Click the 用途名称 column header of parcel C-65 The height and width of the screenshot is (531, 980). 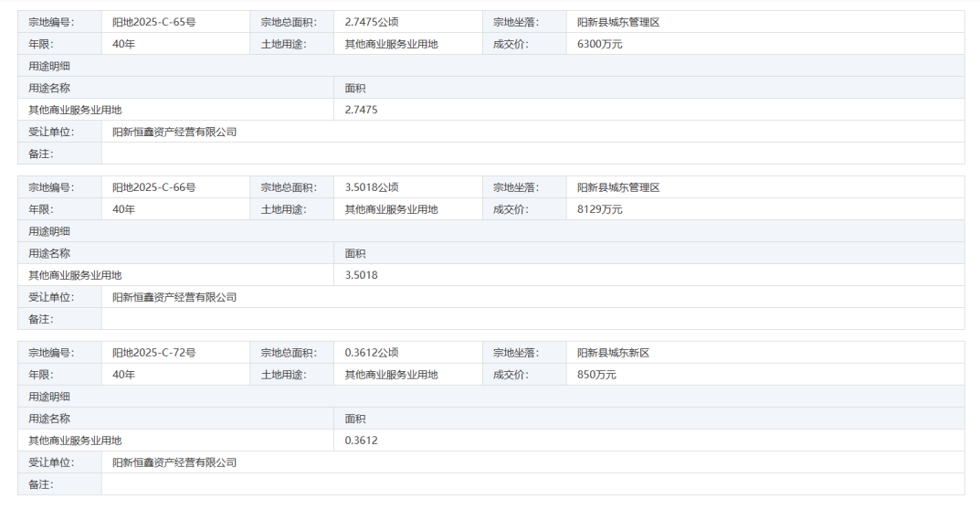click(49, 88)
